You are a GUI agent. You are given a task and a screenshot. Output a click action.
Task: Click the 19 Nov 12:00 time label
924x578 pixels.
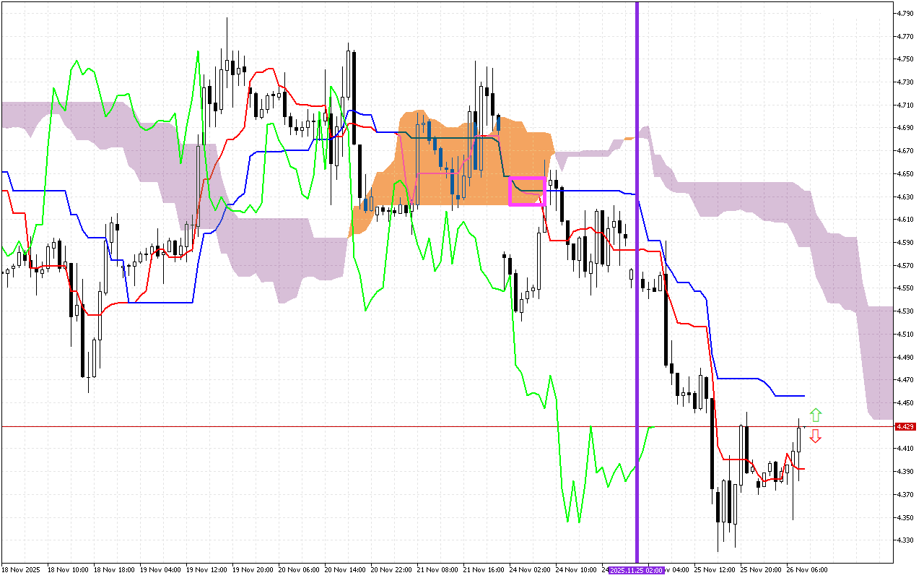coord(208,570)
